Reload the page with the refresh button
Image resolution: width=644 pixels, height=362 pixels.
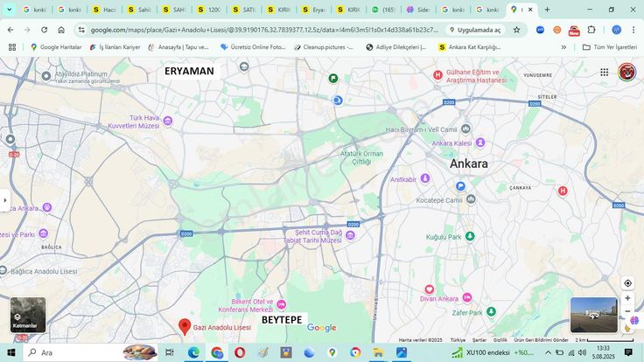pos(44,30)
